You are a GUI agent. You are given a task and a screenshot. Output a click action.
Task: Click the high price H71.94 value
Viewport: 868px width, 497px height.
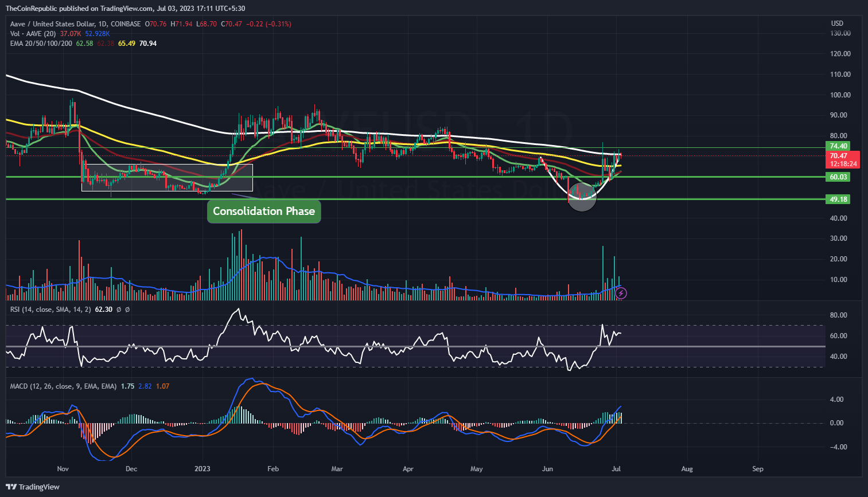[x=181, y=24]
